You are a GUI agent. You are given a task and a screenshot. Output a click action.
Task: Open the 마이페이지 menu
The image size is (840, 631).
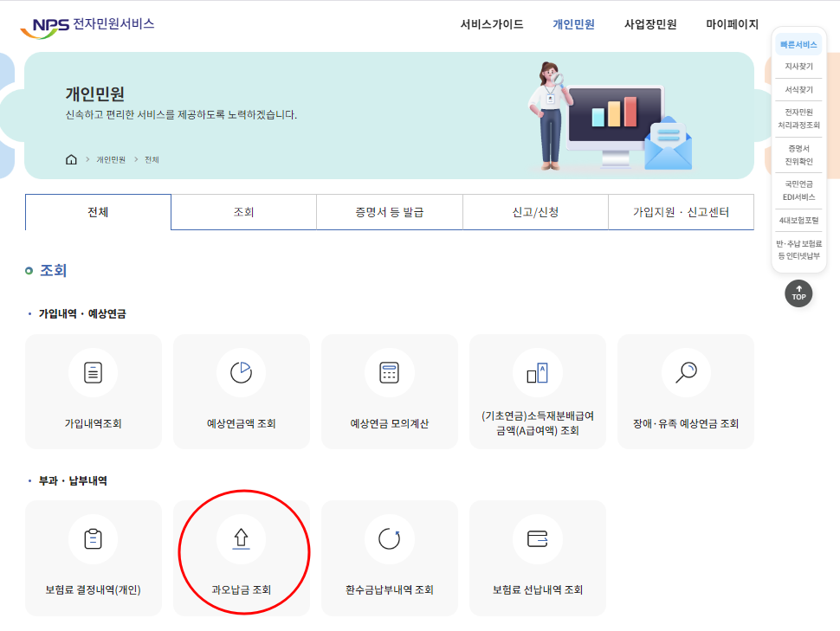pyautogui.click(x=733, y=24)
